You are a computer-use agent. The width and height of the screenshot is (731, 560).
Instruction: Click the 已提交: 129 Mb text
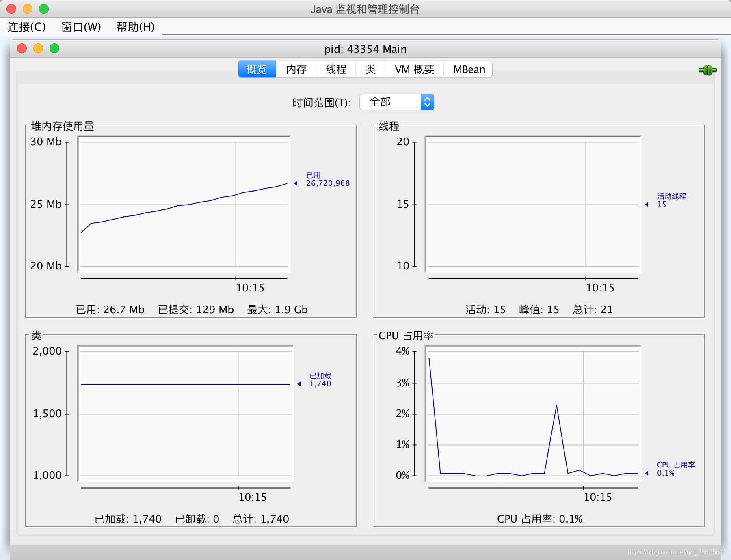[196, 310]
